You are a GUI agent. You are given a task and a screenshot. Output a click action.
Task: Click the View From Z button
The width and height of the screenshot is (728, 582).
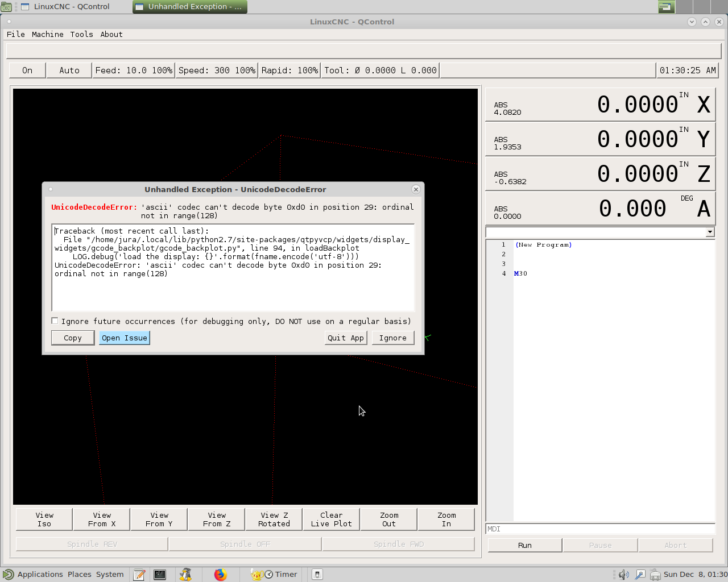(217, 519)
